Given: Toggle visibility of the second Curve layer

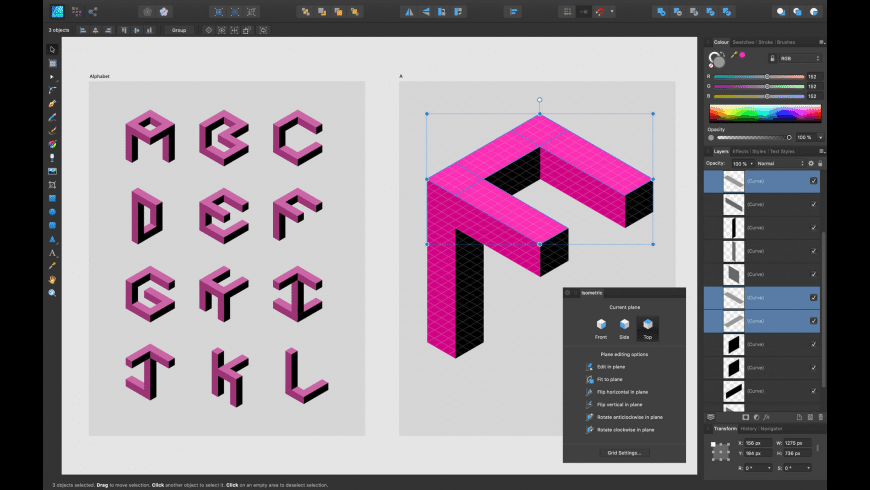Looking at the screenshot, I should pyautogui.click(x=813, y=204).
